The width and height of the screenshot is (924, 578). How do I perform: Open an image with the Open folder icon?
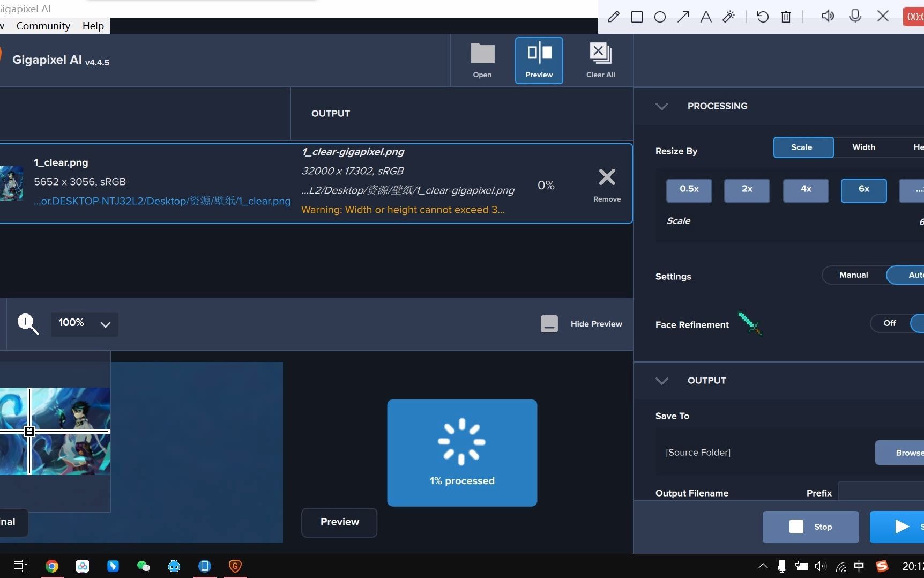pyautogui.click(x=482, y=60)
